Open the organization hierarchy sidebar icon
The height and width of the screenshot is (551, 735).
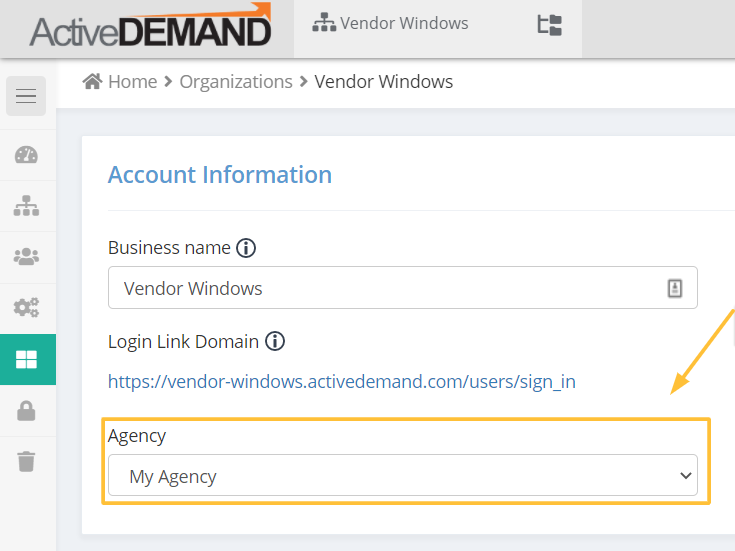pyautogui.click(x=26, y=206)
